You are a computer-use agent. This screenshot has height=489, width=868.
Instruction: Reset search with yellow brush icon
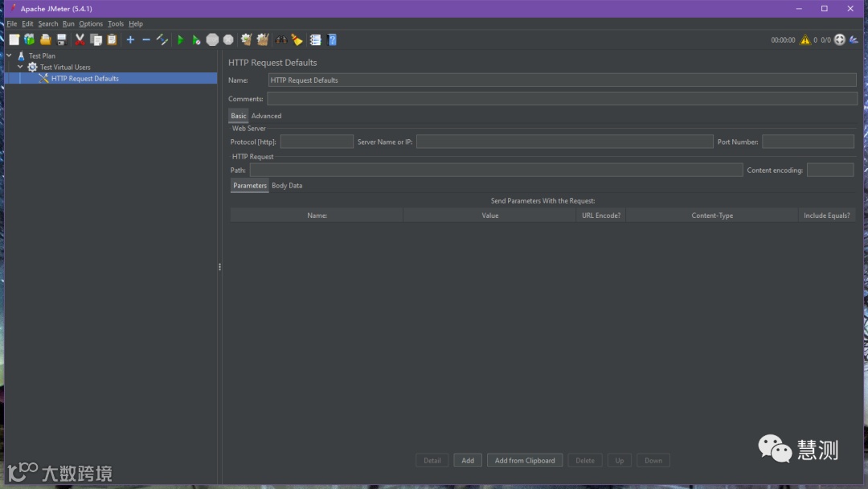297,39
